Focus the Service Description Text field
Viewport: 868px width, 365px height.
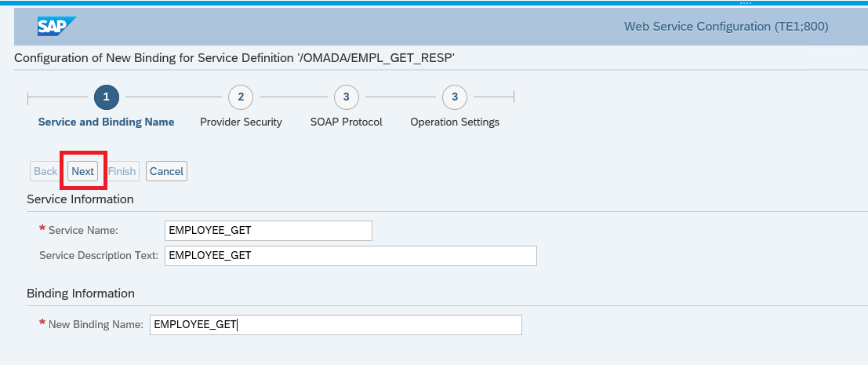(x=350, y=256)
